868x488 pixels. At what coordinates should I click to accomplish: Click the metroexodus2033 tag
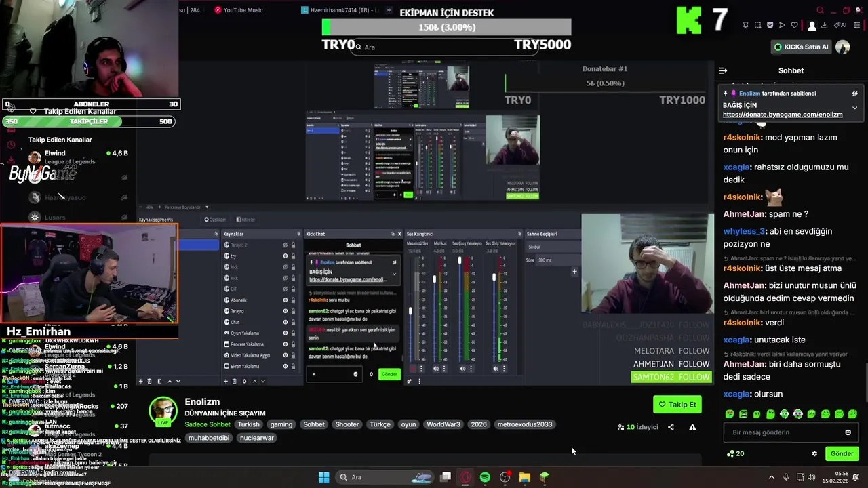click(x=525, y=424)
